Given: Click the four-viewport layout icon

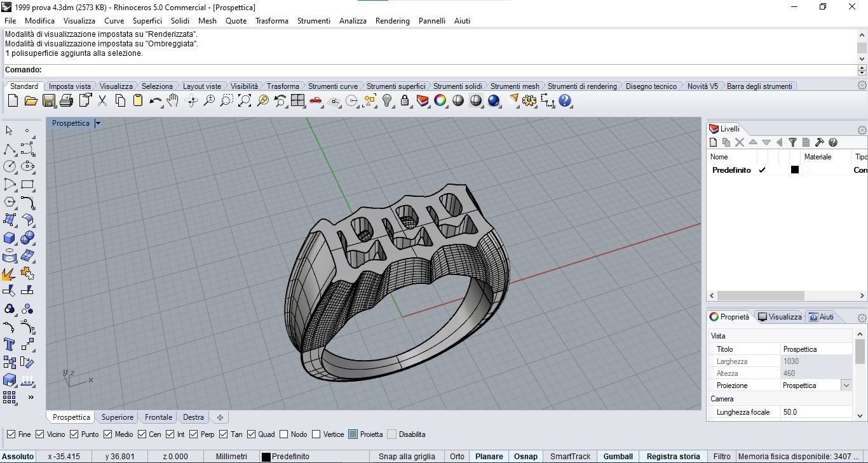Looking at the screenshot, I should coord(297,100).
